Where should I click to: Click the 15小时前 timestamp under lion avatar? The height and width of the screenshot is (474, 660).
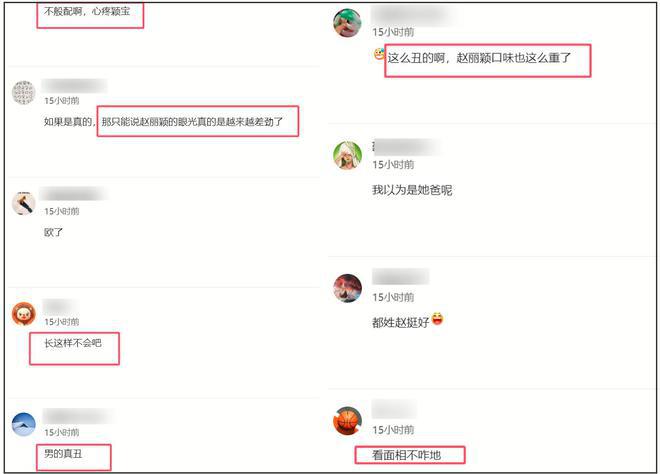[62, 322]
